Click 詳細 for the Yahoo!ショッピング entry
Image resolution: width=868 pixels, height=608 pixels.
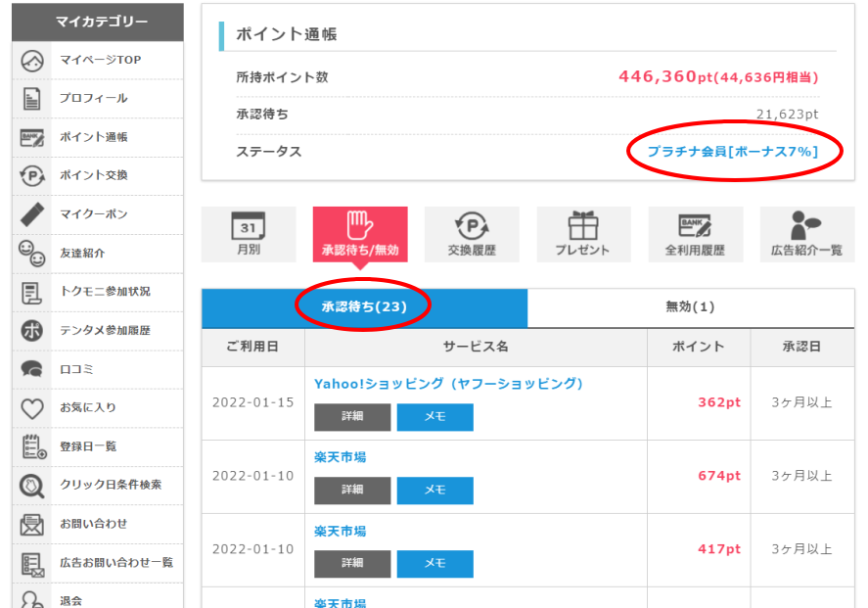(x=352, y=417)
